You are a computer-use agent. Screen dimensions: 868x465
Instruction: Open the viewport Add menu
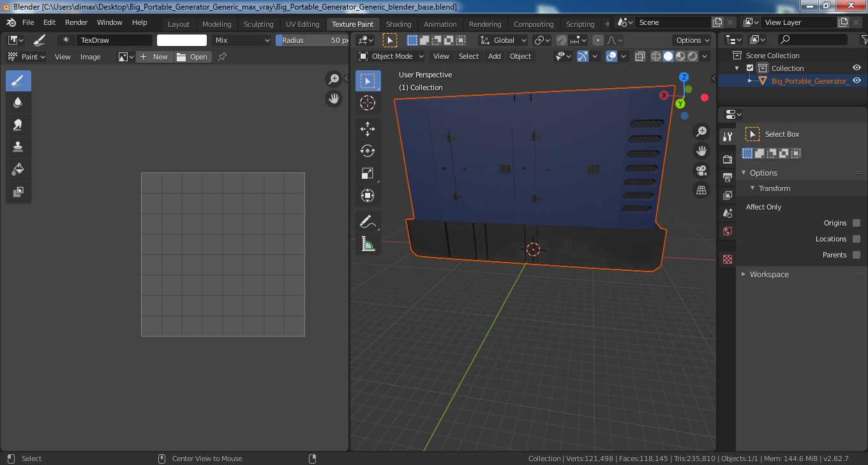[495, 56]
